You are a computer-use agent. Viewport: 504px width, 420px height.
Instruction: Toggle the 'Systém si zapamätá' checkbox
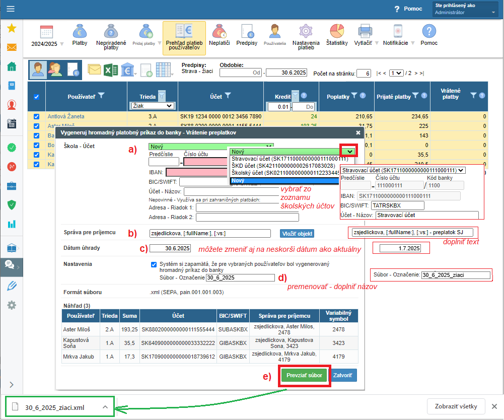point(154,264)
